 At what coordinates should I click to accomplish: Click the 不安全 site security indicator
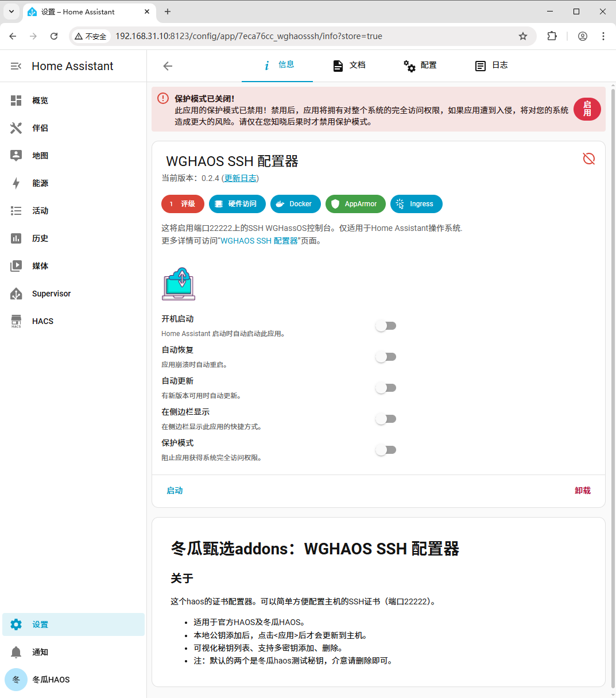[x=91, y=36]
